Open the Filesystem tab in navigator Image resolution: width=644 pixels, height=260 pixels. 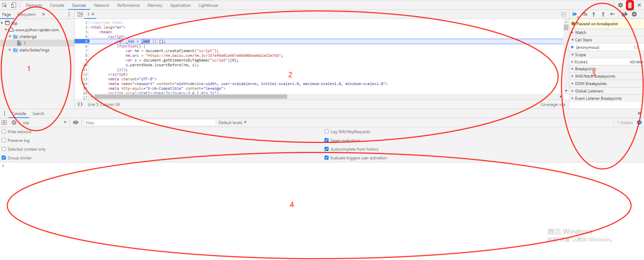click(26, 15)
